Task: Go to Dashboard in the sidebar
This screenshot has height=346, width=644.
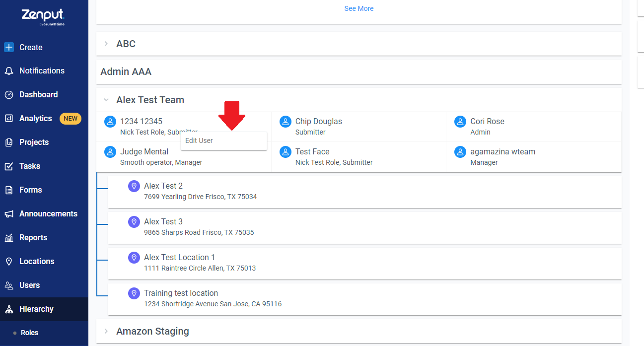Action: 38,95
